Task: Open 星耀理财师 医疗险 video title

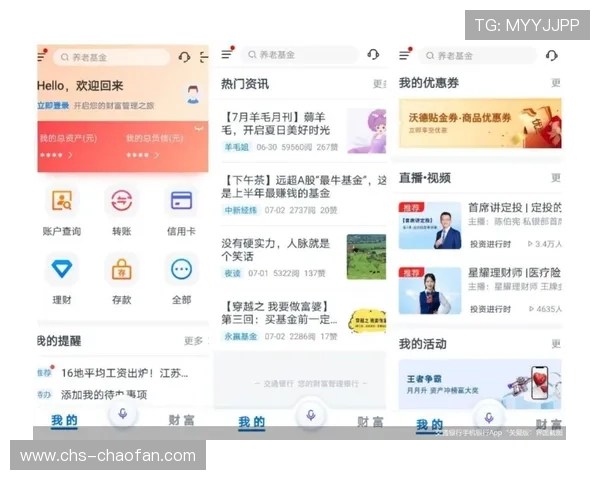Action: [x=515, y=273]
